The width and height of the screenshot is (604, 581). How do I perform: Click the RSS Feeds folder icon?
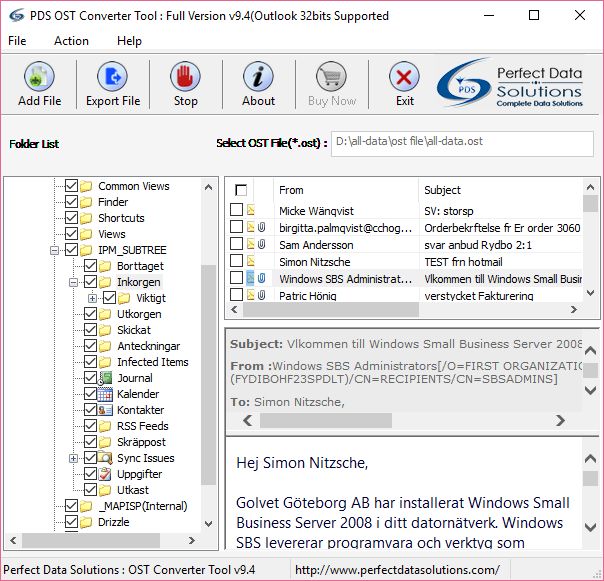105,426
